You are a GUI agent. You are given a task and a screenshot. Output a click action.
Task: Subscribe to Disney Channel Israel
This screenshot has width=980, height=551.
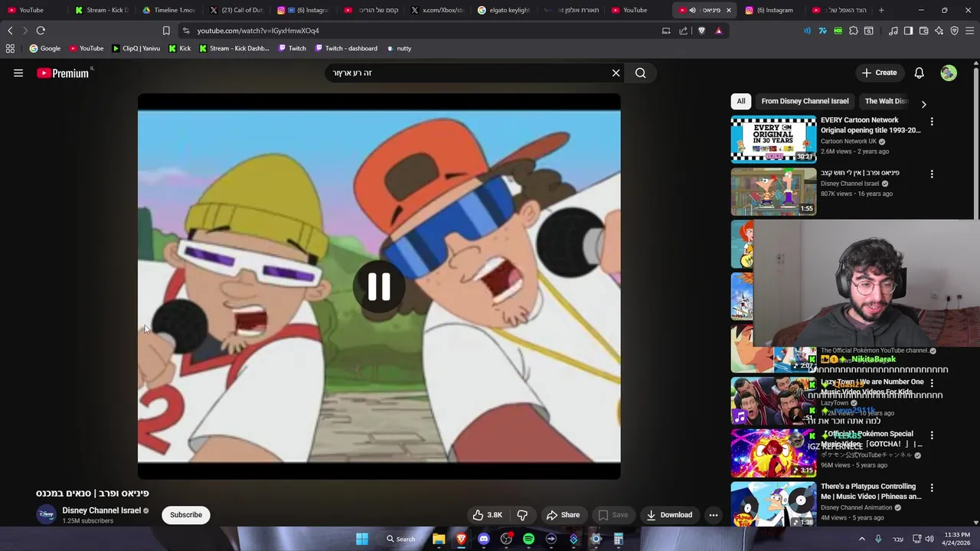point(186,515)
